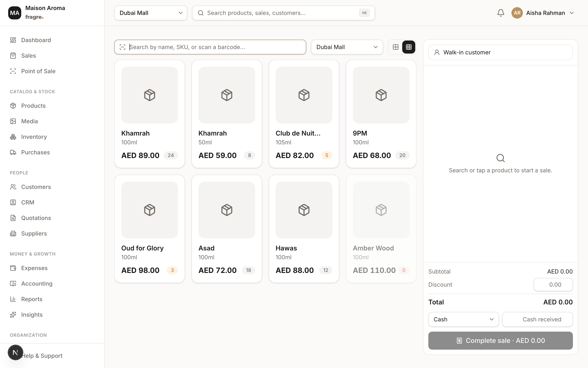This screenshot has width=588, height=368.
Task: Click the global search products field
Action: click(283, 13)
